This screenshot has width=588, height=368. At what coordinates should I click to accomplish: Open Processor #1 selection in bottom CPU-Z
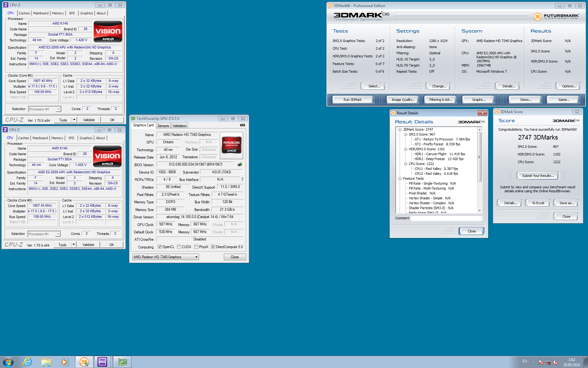[44, 234]
